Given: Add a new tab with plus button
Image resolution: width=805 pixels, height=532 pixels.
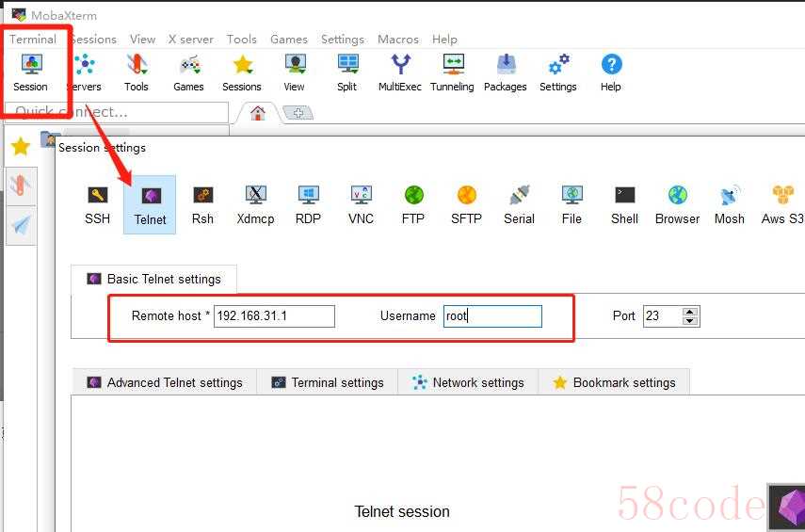Looking at the screenshot, I should coord(298,112).
